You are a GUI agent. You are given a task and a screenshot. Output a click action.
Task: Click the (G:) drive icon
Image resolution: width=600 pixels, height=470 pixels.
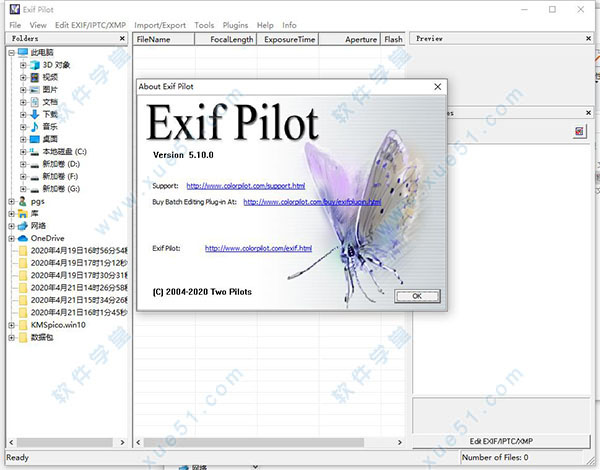pos(35,189)
